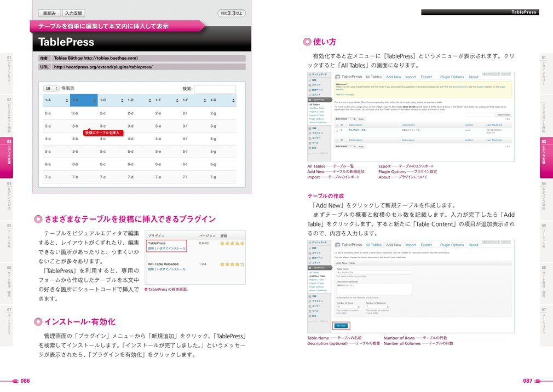Screen dimensions: 553x392
Task: Select Import tab in lower Add New screenshot
Action: [x=411, y=245]
